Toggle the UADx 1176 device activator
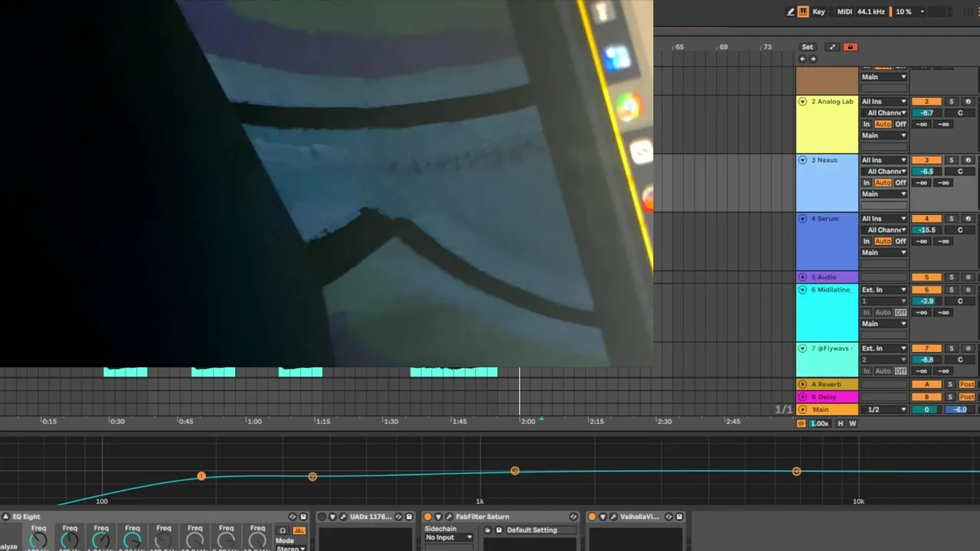The image size is (980, 551). tap(322, 517)
